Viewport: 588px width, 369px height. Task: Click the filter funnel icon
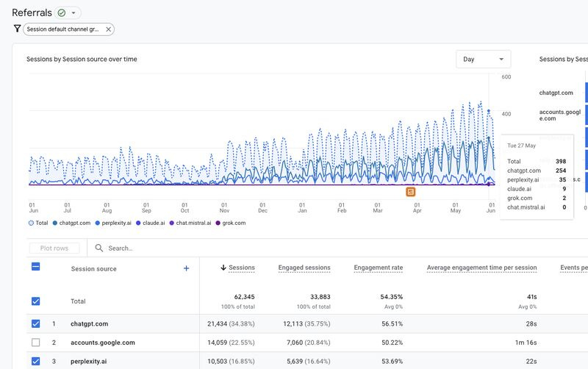tap(17, 29)
